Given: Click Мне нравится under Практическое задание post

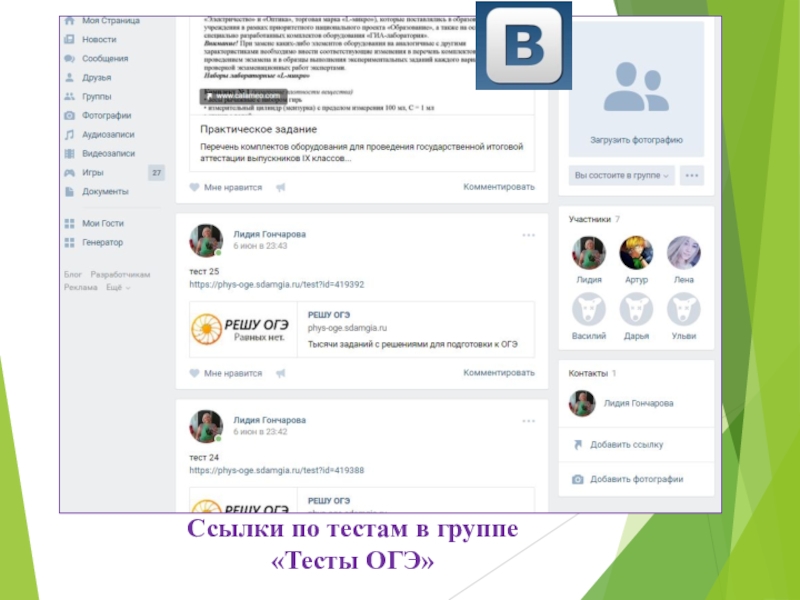Looking at the screenshot, I should coord(233,187).
